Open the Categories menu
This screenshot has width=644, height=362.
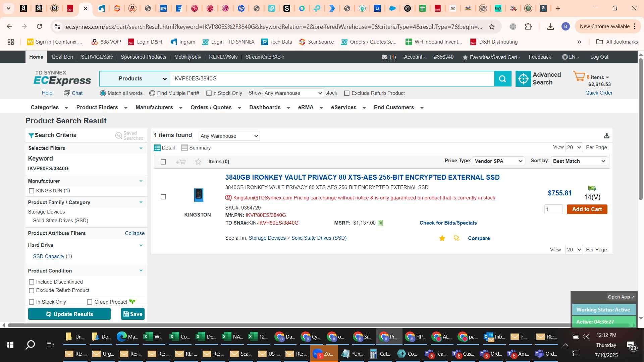tap(49, 108)
